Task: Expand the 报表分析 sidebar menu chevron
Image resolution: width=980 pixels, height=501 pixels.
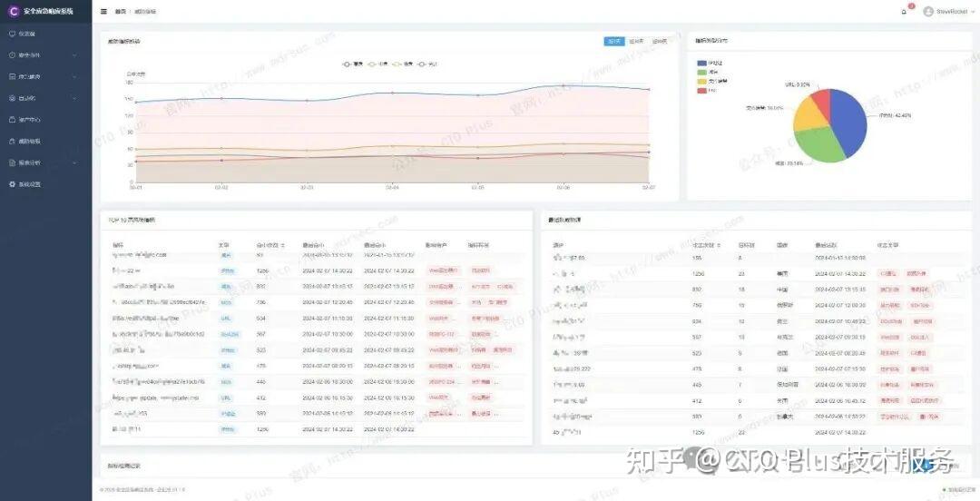Action: tap(74, 162)
